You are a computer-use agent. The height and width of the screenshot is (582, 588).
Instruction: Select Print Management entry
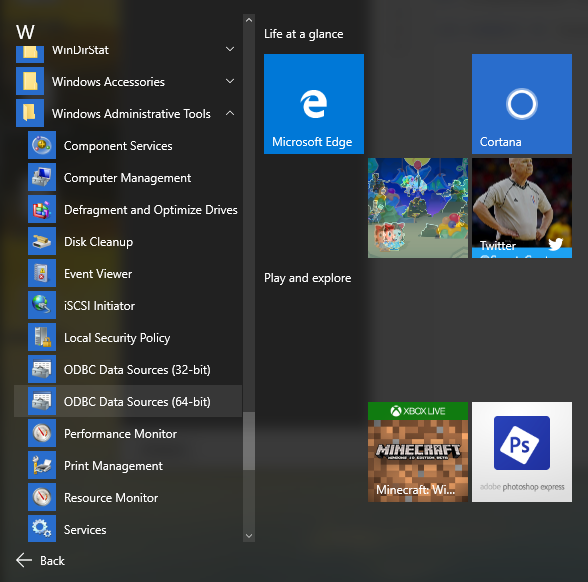[128, 465]
